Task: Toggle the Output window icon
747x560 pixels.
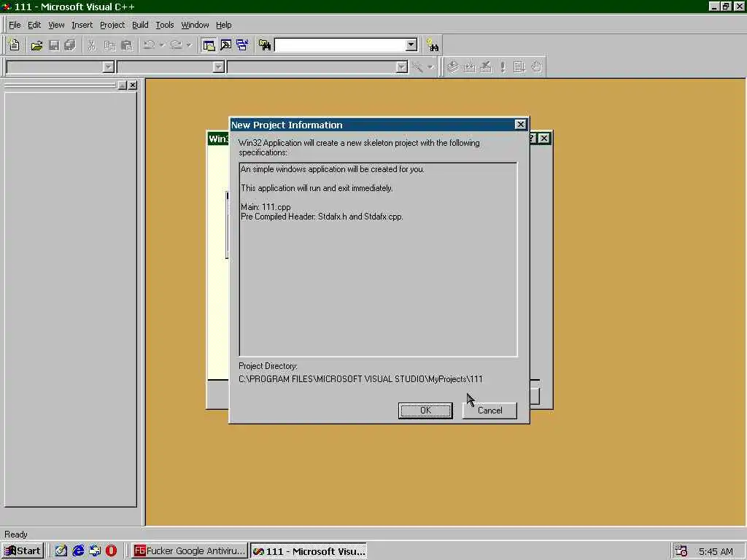Action: (x=226, y=45)
